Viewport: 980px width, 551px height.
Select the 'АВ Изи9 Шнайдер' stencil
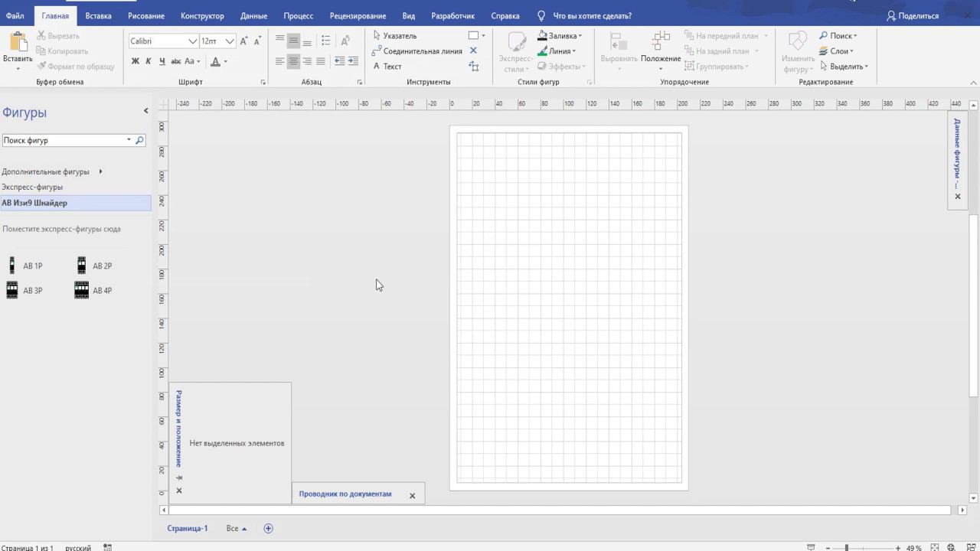click(76, 203)
